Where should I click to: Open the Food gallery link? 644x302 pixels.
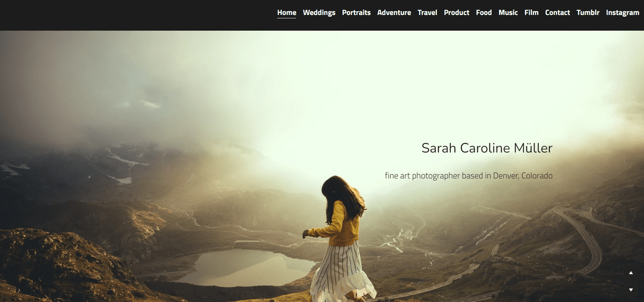484,12
